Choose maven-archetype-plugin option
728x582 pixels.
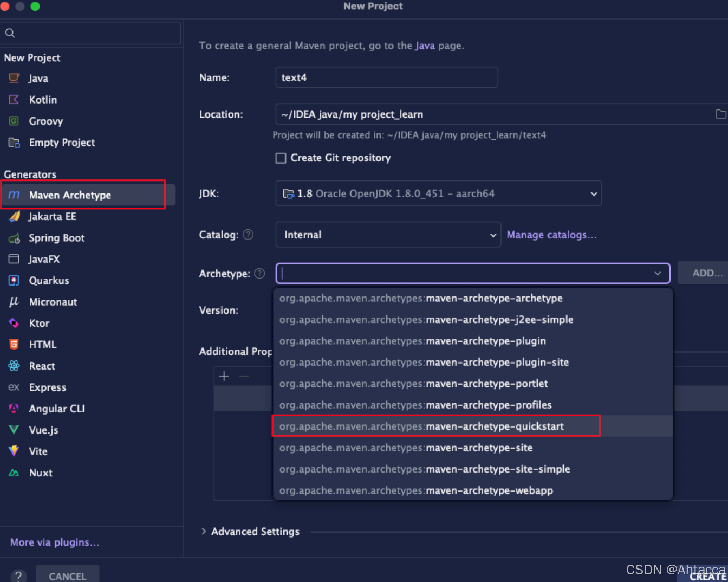click(473, 341)
